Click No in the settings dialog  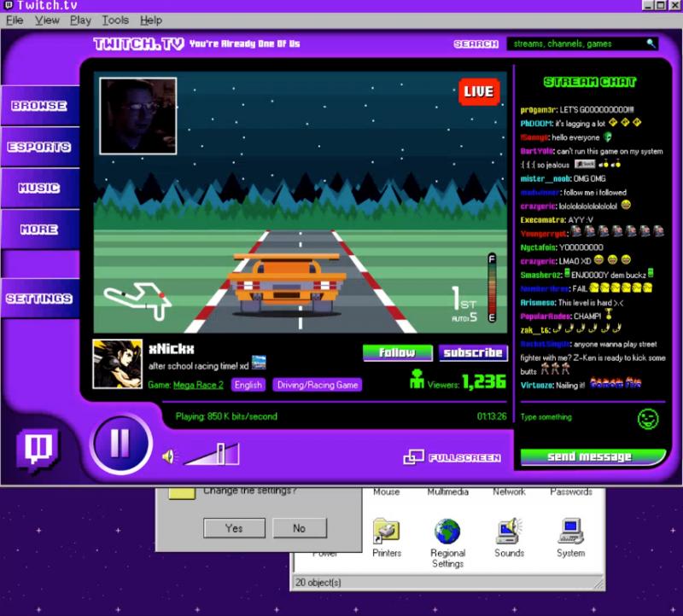tap(300, 528)
